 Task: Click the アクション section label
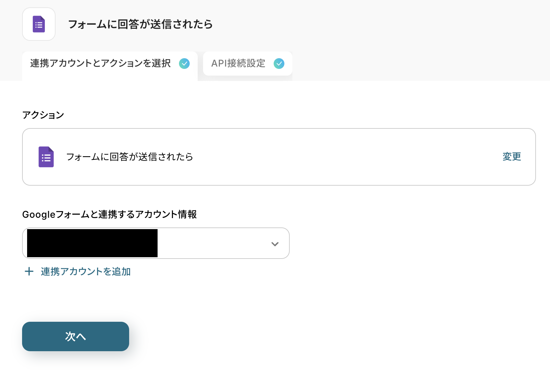tap(43, 115)
